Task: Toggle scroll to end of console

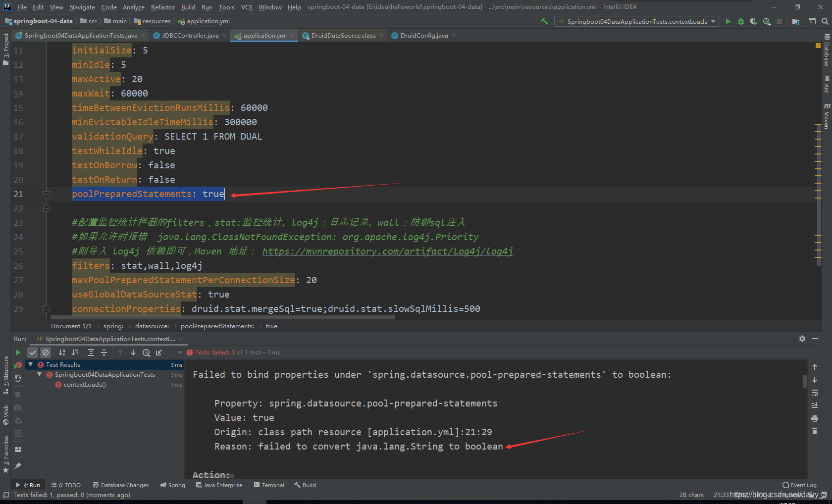Action: click(815, 405)
